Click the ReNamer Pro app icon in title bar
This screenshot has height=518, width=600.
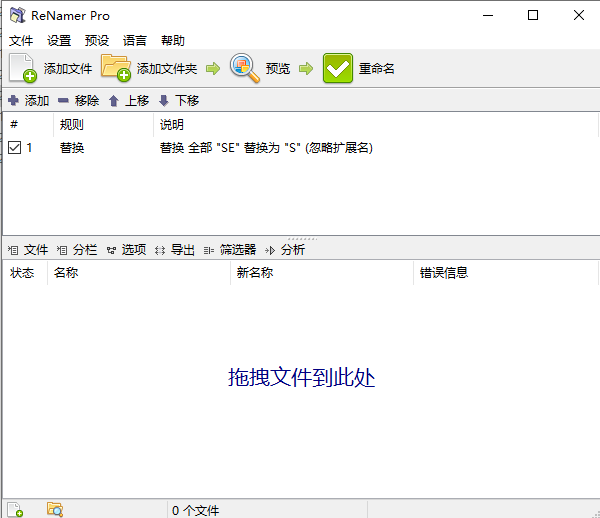point(18,15)
